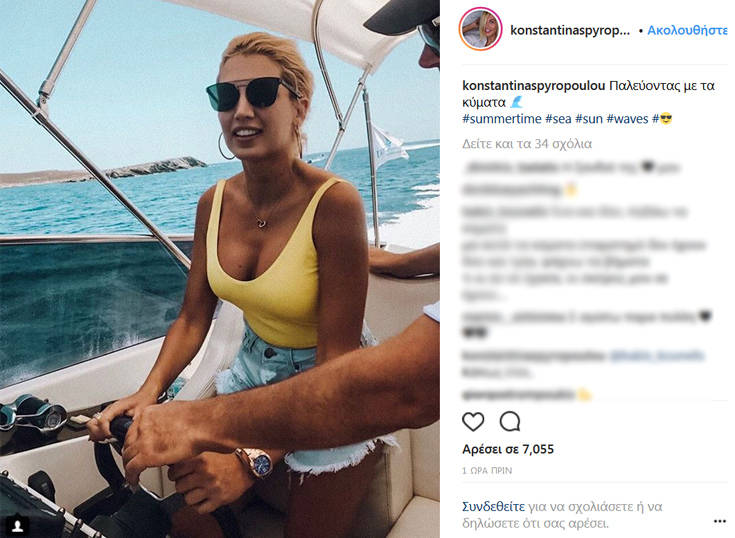
Task: Open the konstantinaspyrop... username in the header
Action: [x=570, y=30]
